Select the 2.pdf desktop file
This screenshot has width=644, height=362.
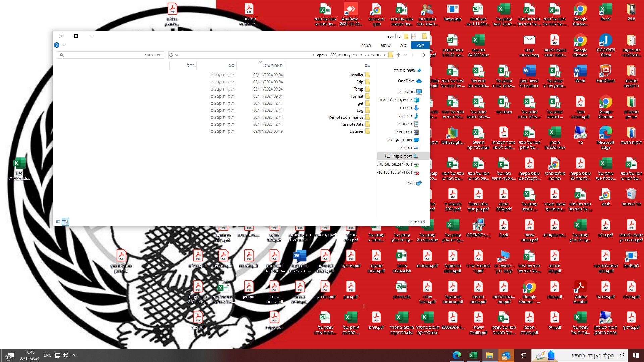(x=504, y=228)
